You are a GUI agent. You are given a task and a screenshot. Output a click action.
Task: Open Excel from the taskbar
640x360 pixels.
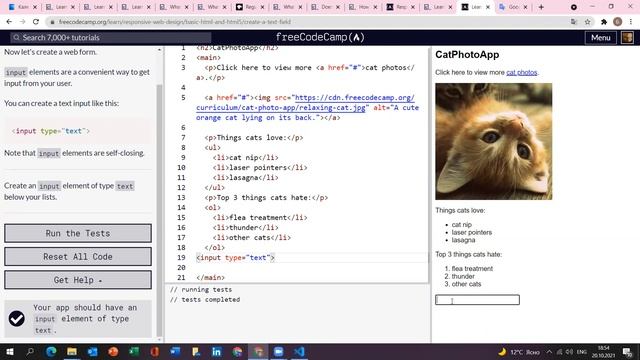134,351
